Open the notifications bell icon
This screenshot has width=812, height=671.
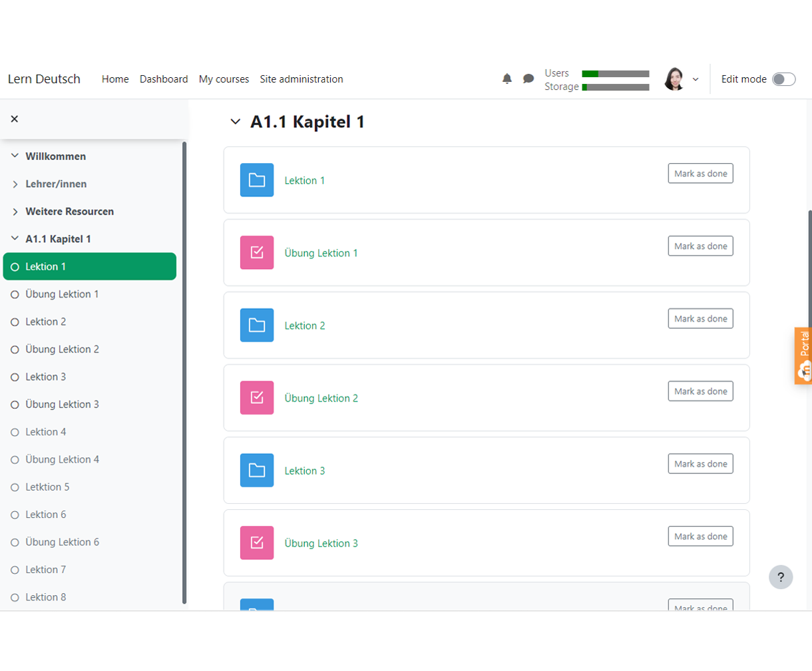click(507, 79)
